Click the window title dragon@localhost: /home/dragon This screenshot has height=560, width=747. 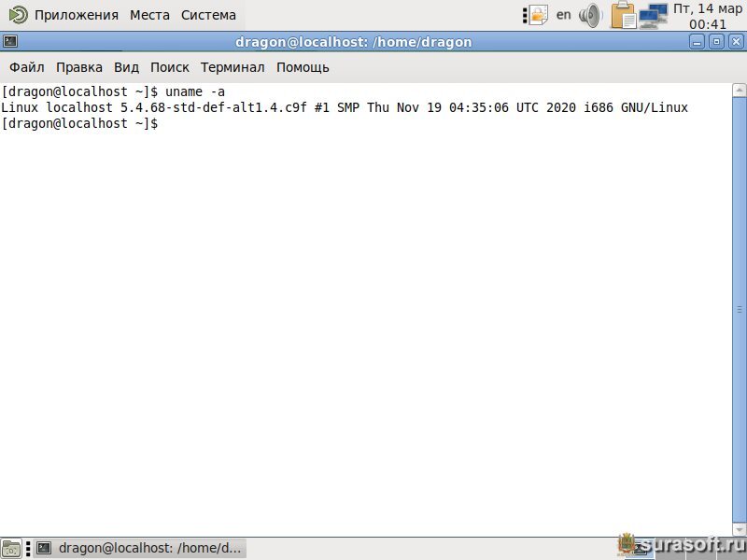coord(354,42)
